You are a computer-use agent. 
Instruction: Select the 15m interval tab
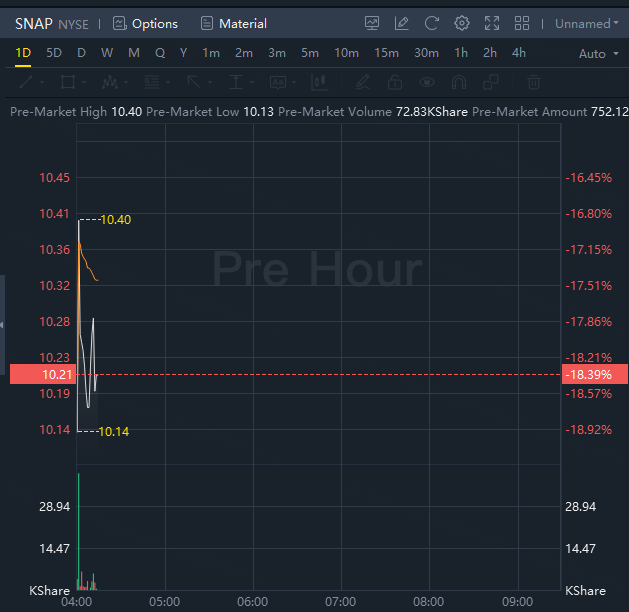coord(386,53)
